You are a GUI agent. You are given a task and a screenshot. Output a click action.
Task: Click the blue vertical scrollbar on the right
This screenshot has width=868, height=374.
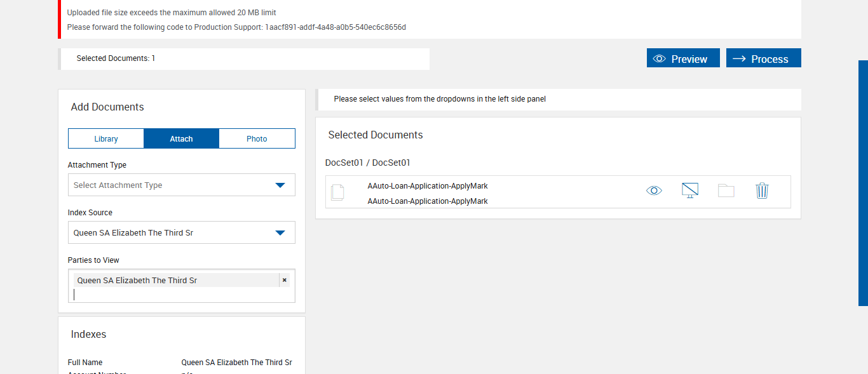(x=863, y=183)
